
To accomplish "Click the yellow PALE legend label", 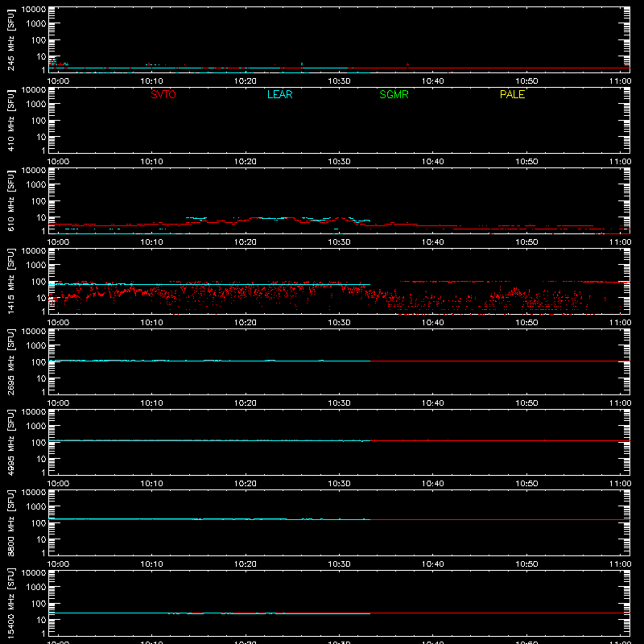I will tap(512, 94).
